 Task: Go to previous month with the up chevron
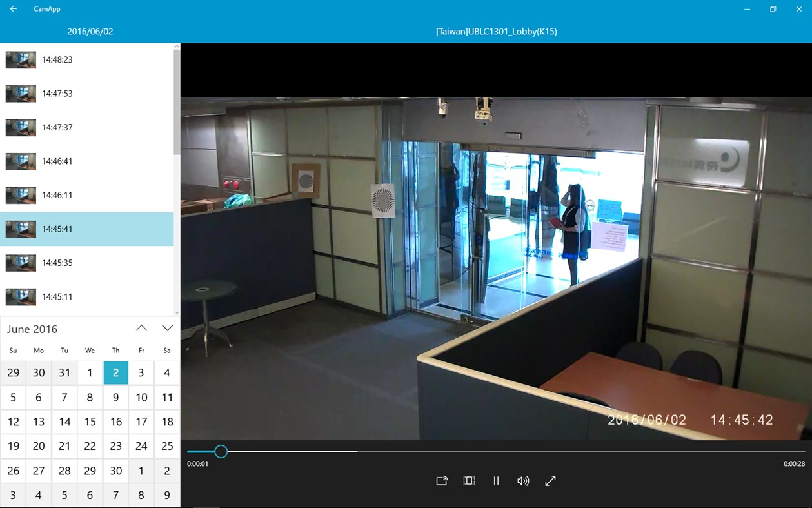point(141,328)
